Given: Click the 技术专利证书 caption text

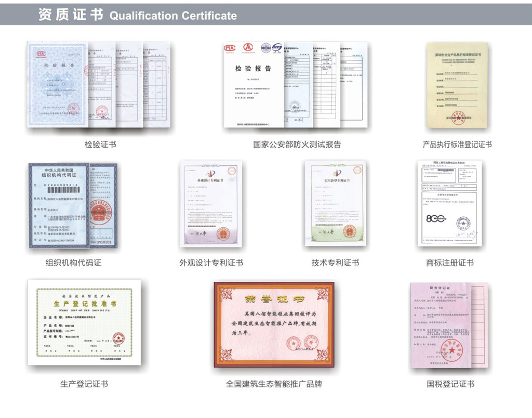Looking at the screenshot, I should click(335, 263).
